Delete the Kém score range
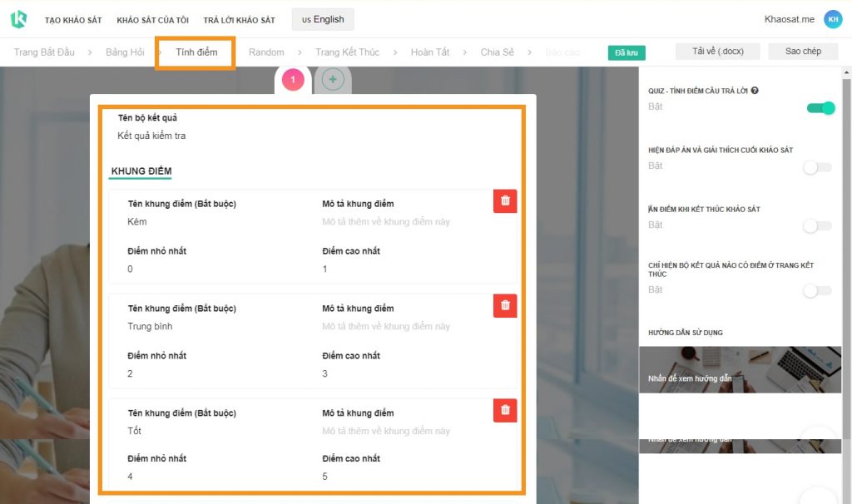This screenshot has width=852, height=504. 505,201
